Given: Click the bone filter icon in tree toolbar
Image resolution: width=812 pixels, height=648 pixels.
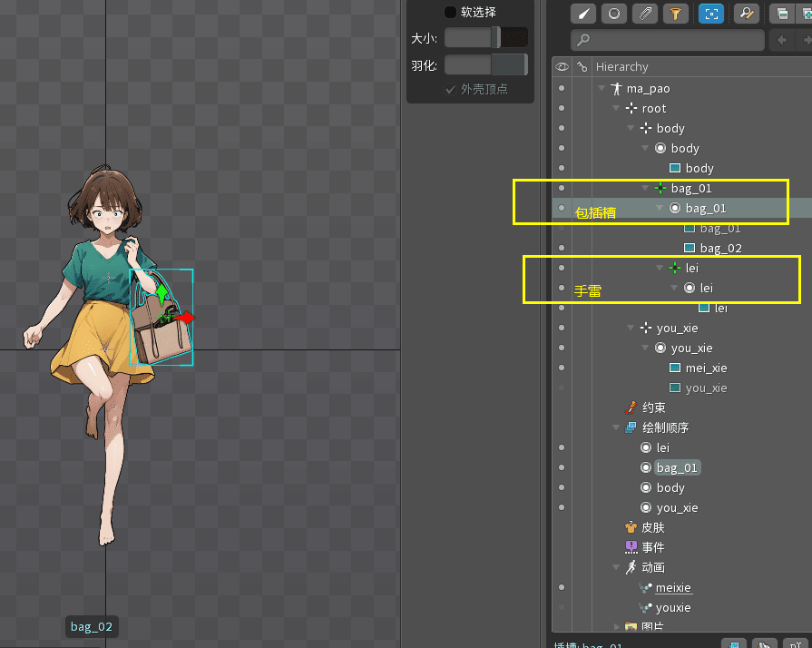Looking at the screenshot, I should coord(584,14).
